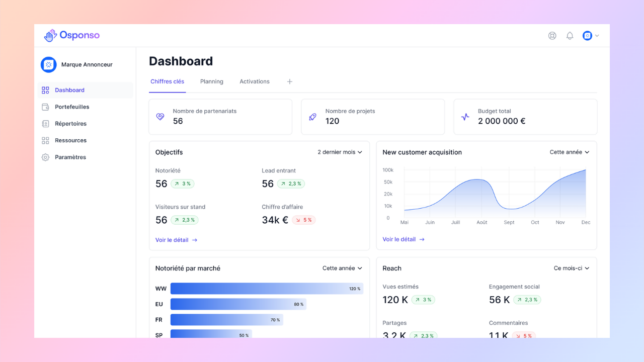Click the Notoriété 3 % growth badge
644x362 pixels.
182,184
